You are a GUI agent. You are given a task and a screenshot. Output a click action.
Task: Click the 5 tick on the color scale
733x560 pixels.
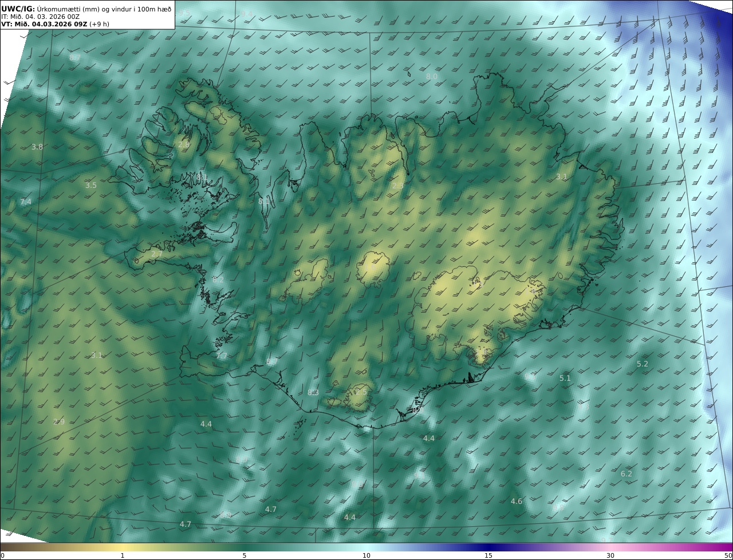point(245,555)
